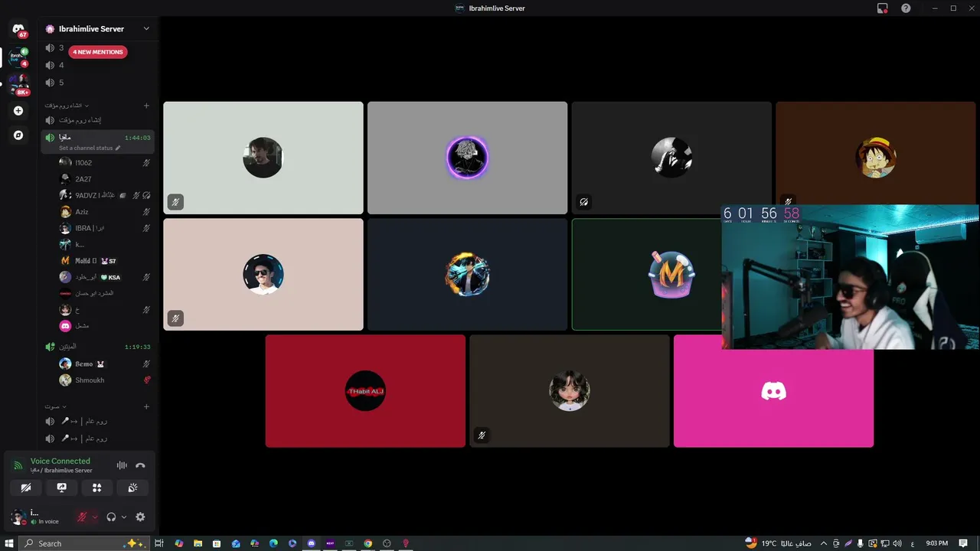Select the Ibrahimlive server icon in sidebar

pyautogui.click(x=18, y=57)
